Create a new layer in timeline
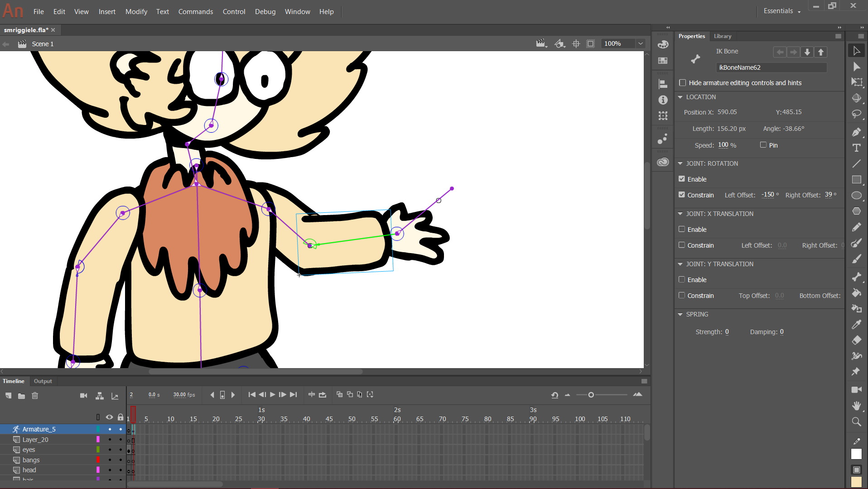Image resolution: width=868 pixels, height=489 pixels. pos(8,396)
